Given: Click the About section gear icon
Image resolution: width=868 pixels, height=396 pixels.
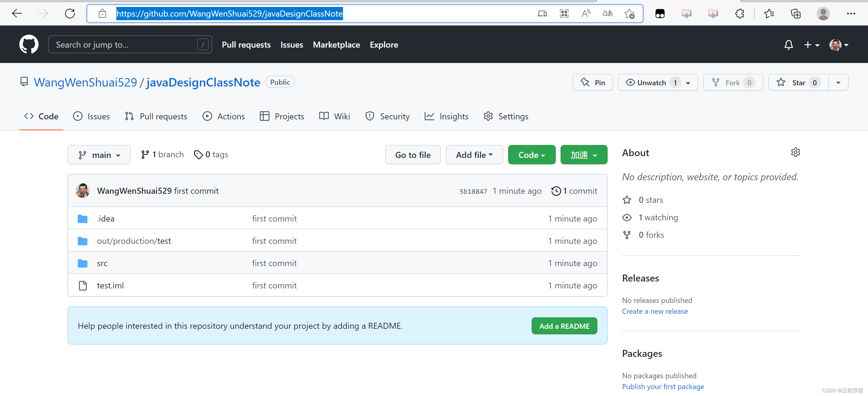Looking at the screenshot, I should [x=795, y=152].
